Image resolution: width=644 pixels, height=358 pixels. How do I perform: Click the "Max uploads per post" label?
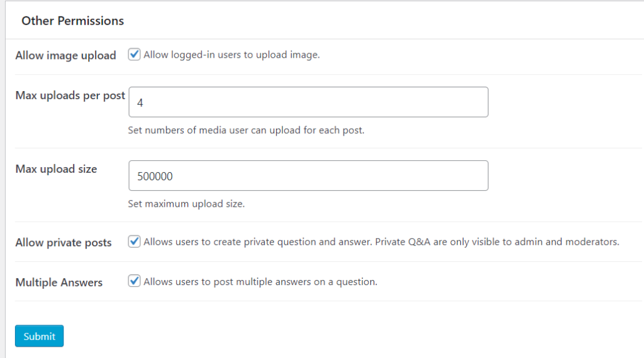70,95
